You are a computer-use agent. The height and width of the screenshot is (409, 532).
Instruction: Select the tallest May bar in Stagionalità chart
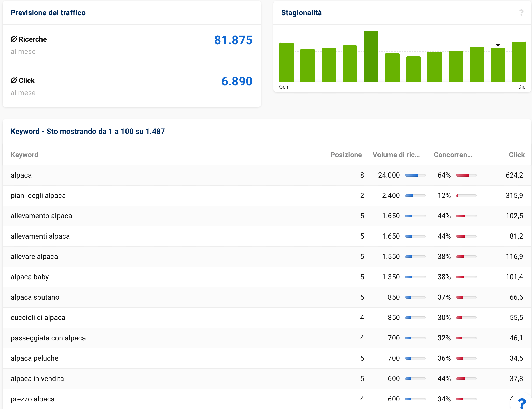coord(371,56)
